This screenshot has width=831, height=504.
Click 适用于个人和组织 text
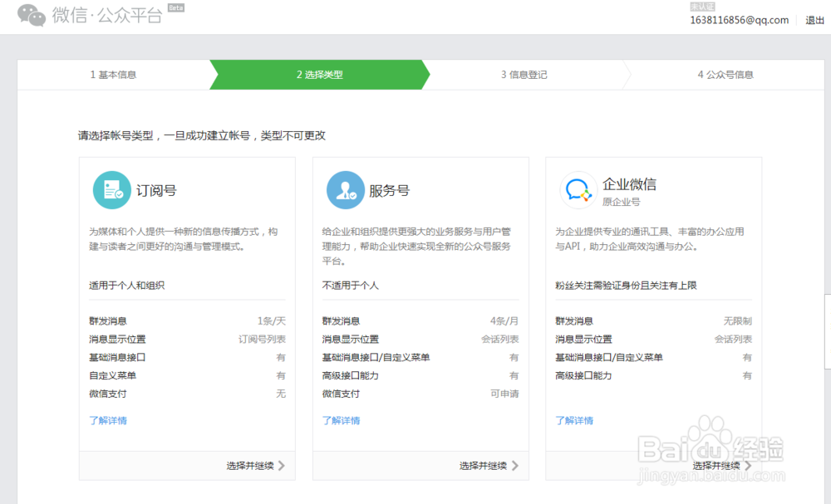[126, 286]
